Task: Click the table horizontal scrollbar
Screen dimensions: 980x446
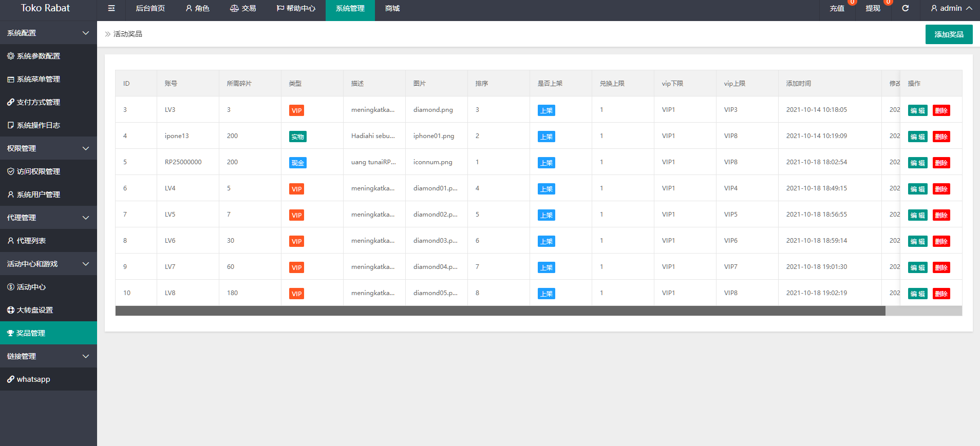Action: [x=500, y=311]
